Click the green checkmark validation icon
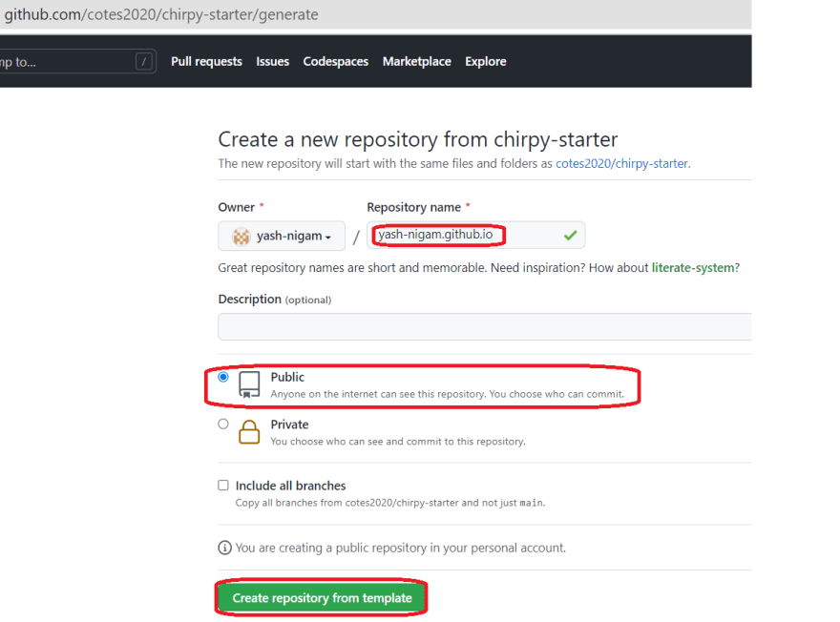The width and height of the screenshot is (840, 622). 571,235
